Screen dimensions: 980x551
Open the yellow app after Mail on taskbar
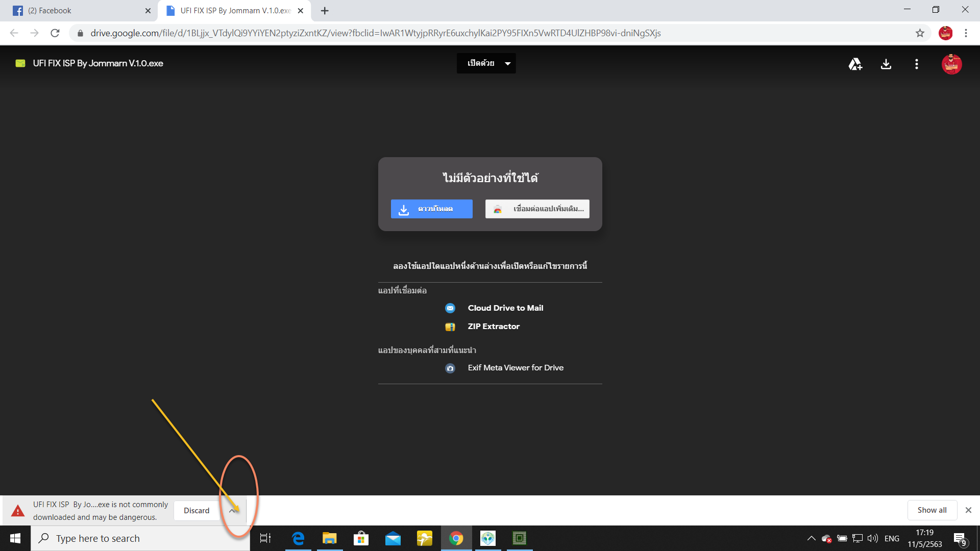coord(425,538)
